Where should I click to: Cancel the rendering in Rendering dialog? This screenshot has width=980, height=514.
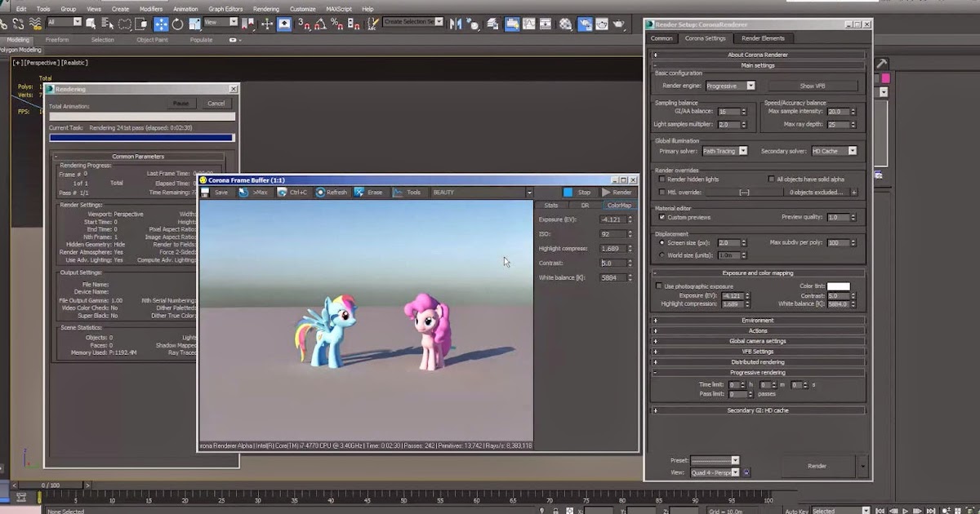(x=216, y=104)
